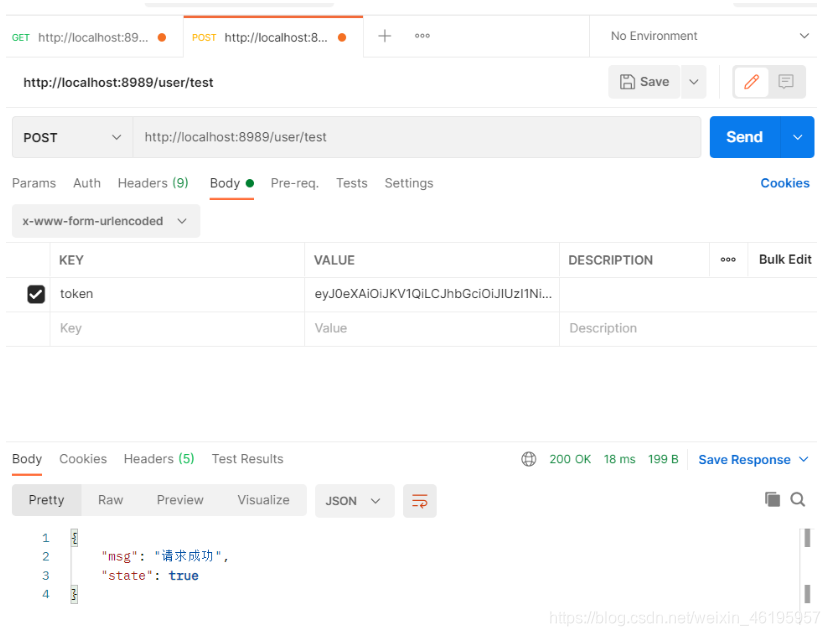Switch to the Raw response view
The image size is (830, 636).
tap(110, 500)
